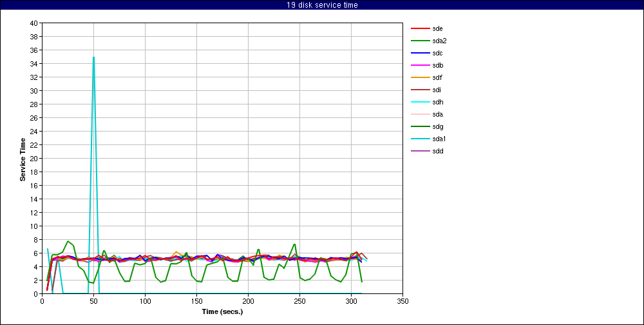Viewport: 644px width, 325px height.
Task: Click the y-axis tick label 40
Action: pos(34,23)
